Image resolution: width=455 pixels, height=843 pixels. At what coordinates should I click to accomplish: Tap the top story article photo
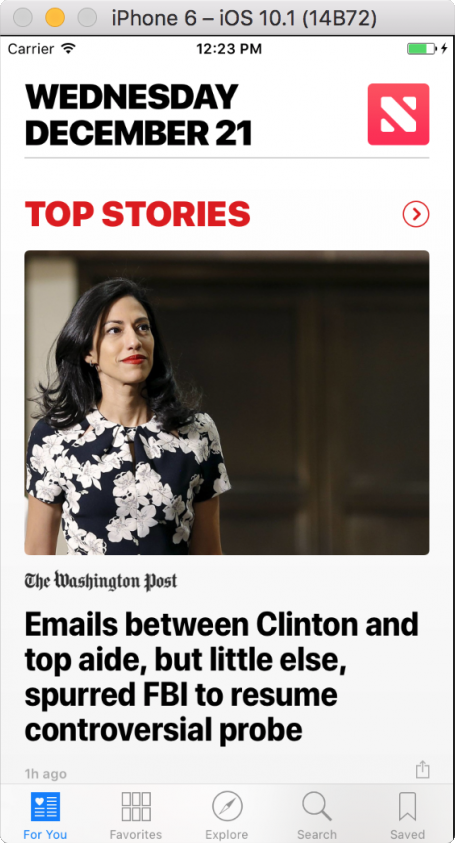click(227, 403)
